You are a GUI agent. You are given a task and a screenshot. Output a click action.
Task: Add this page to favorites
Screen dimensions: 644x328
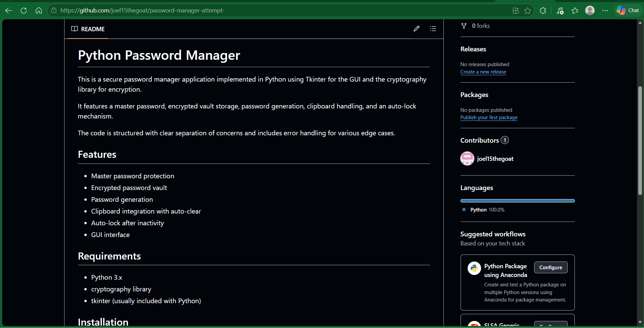(528, 10)
